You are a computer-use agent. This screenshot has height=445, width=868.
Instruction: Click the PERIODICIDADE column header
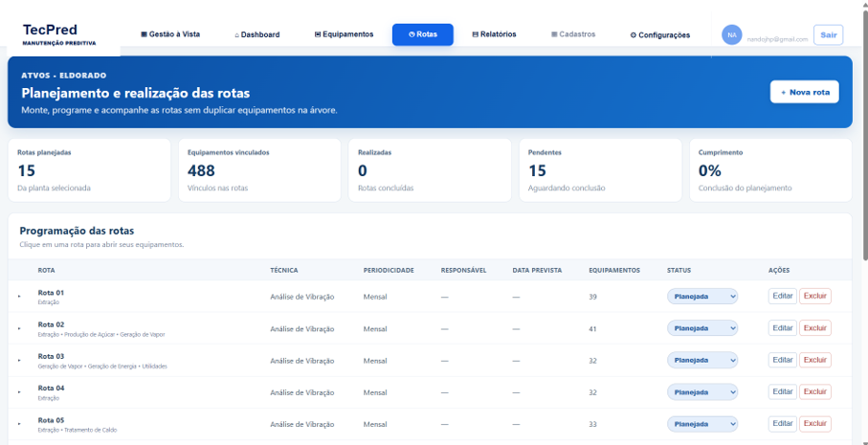point(389,270)
